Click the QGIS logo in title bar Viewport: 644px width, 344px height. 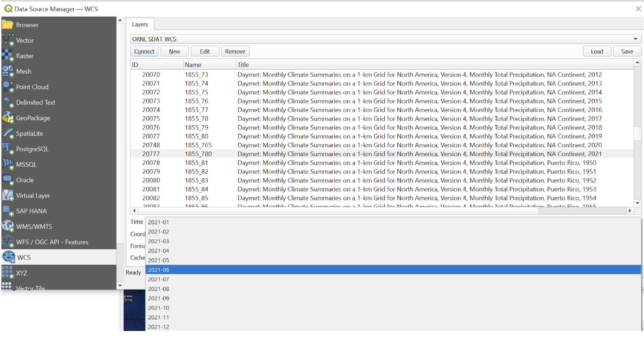click(x=8, y=9)
